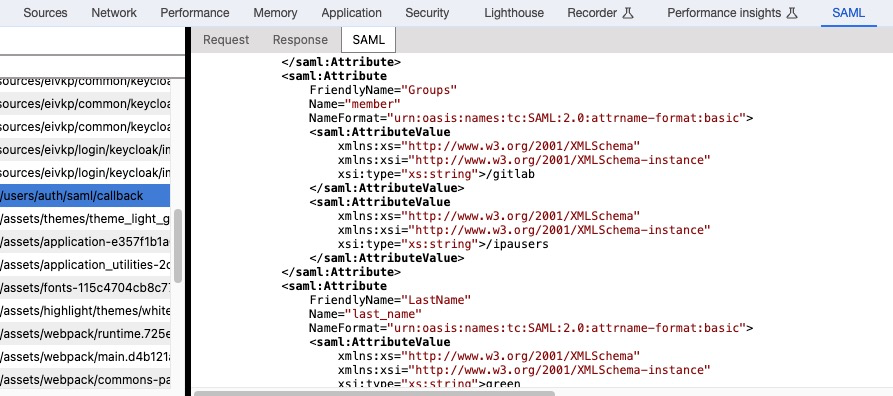Select the fonts-115c4704cb8c7 request
Screen dimensions: 893x396
coord(85,288)
